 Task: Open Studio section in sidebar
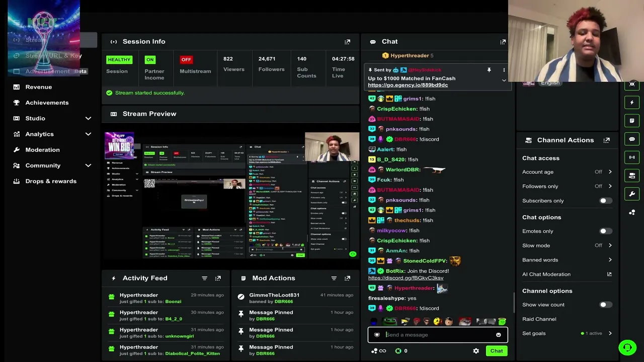point(35,118)
